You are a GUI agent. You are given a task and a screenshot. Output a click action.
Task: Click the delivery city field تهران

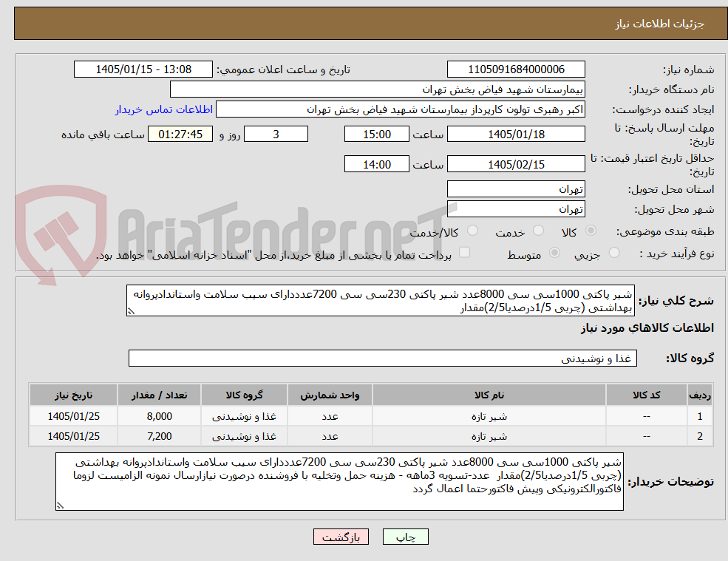[516, 209]
